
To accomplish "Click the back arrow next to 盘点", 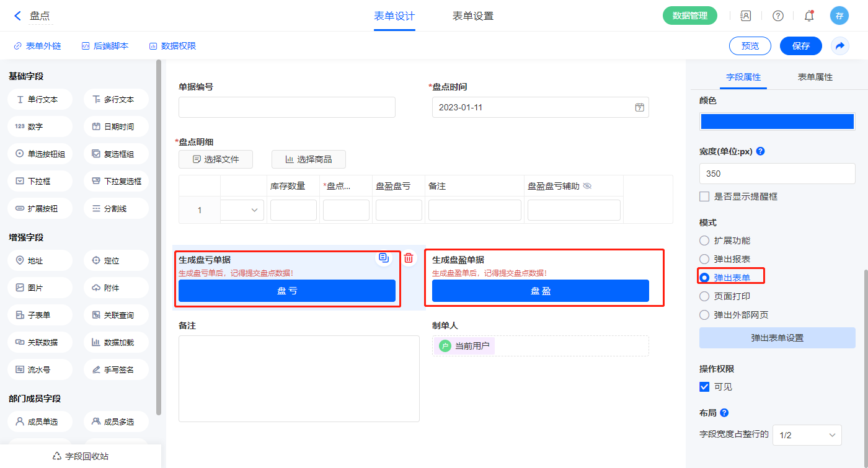I will coord(17,16).
